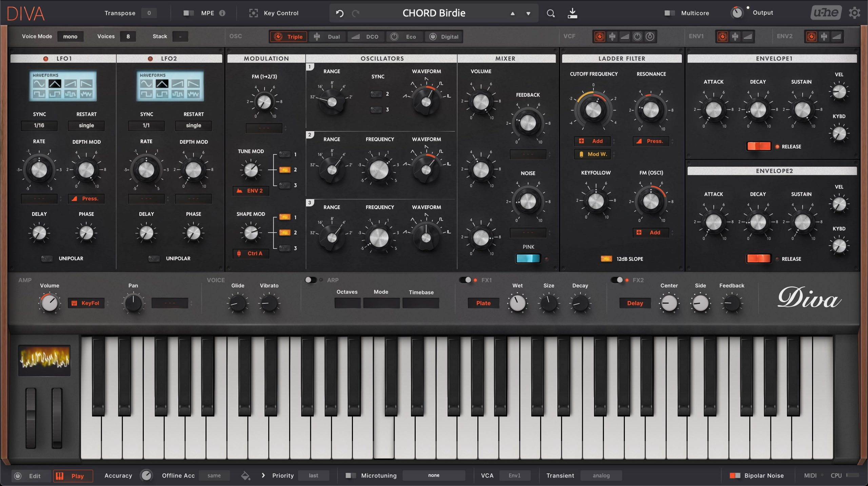Click the Edit button in bottom bar
868x486 pixels.
[x=31, y=476]
